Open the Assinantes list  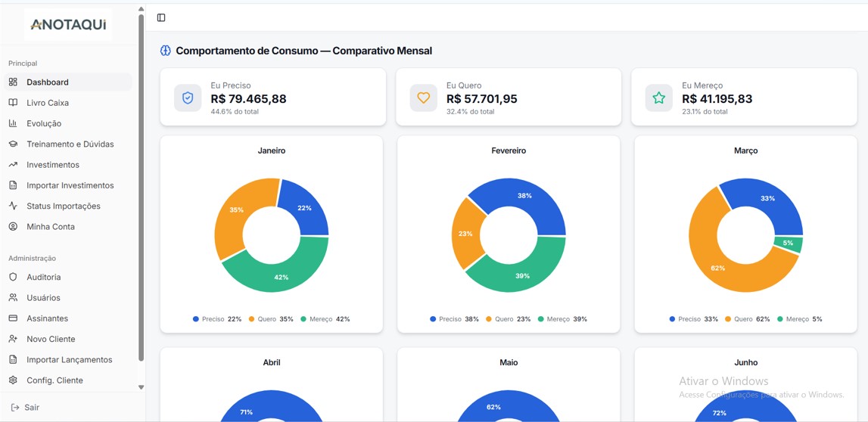point(68,318)
